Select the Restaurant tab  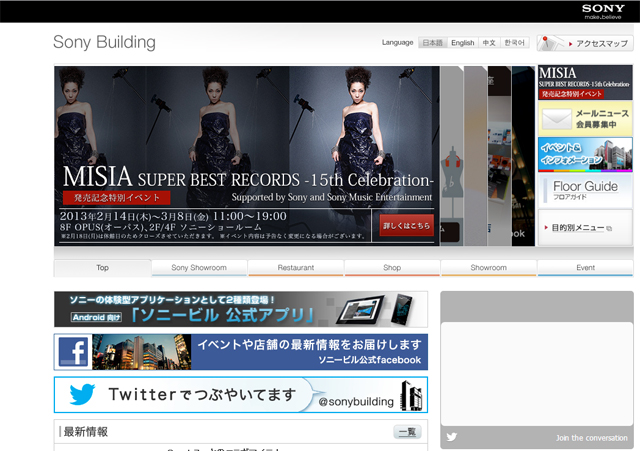[x=296, y=268]
